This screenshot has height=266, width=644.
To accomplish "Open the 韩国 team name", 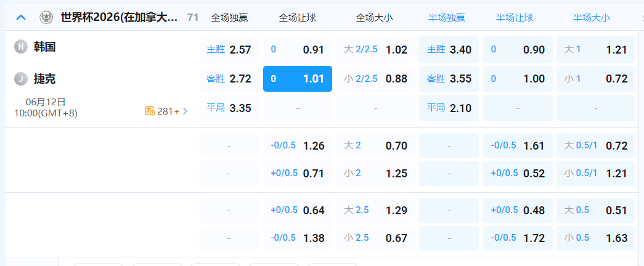I will (44, 47).
